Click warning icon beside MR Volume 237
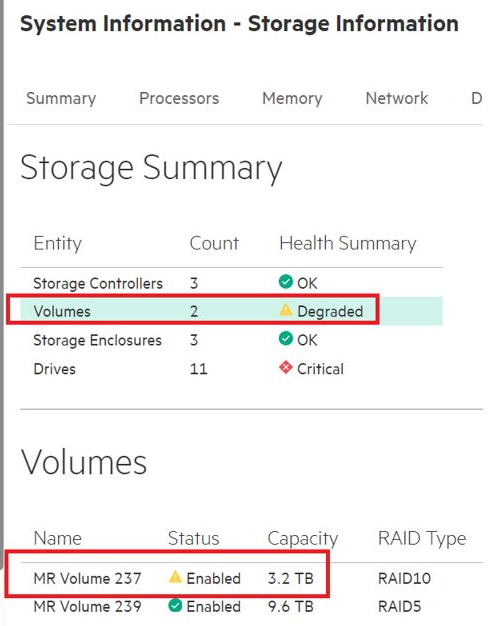The height and width of the screenshot is (626, 488). [175, 577]
